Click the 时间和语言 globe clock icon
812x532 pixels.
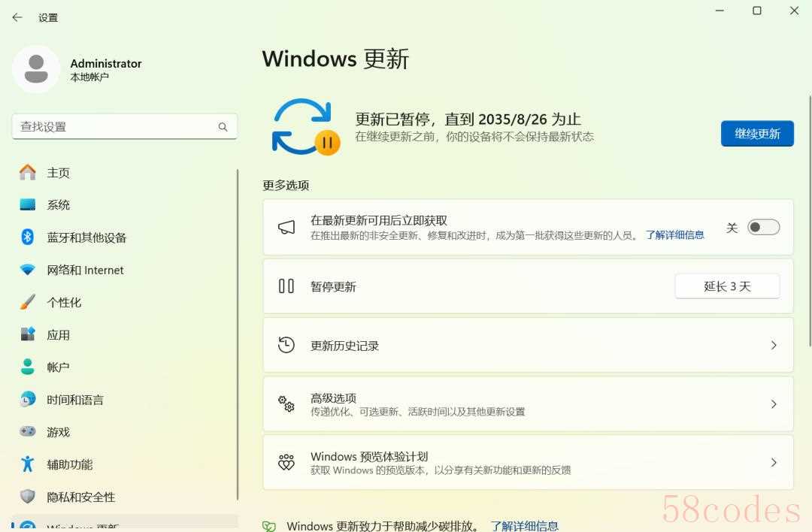pos(28,399)
